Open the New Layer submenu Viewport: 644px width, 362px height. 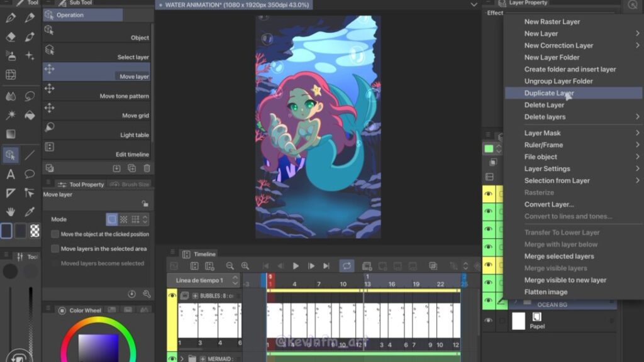pyautogui.click(x=574, y=34)
